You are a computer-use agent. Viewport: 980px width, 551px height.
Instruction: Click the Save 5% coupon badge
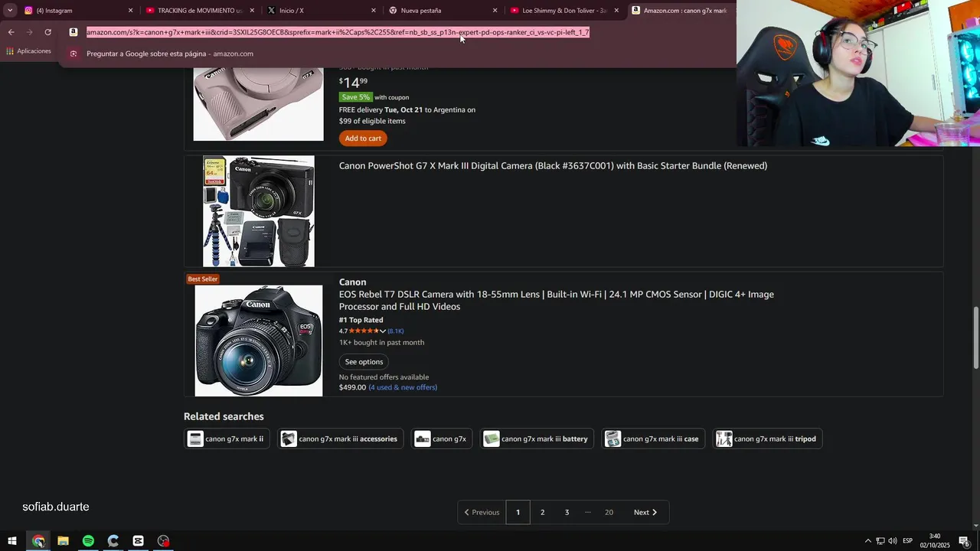[355, 97]
